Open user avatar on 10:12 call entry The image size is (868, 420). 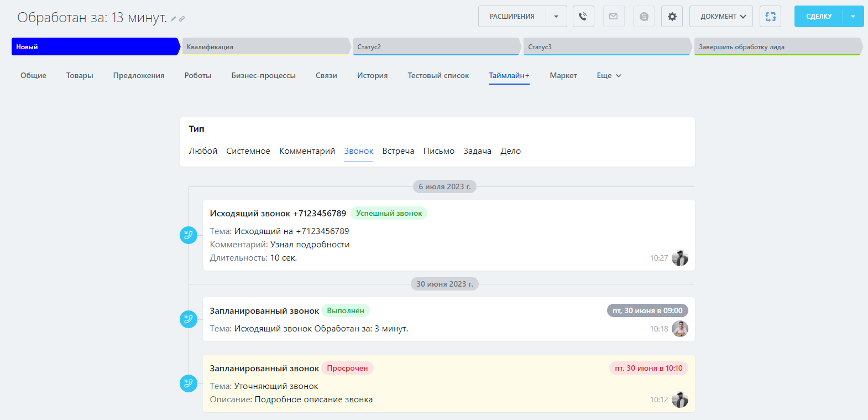(x=680, y=400)
